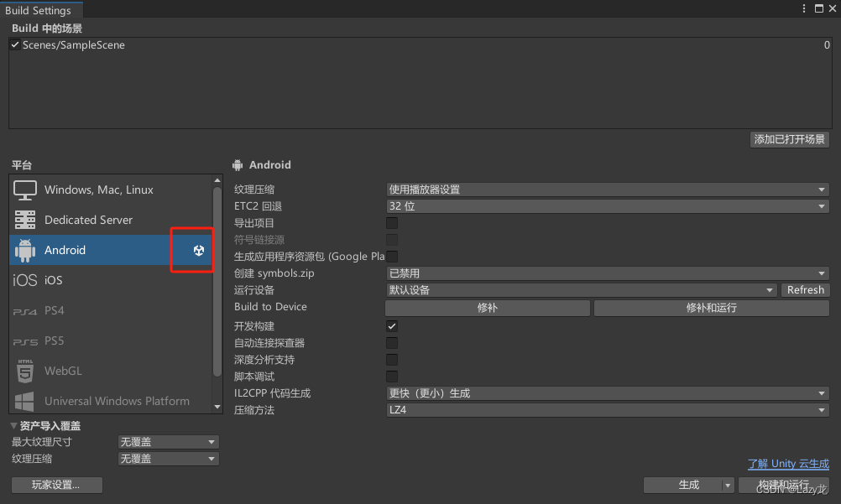Screen dimensions: 841x504
Task: Enable 自动连接探查器 checkbox
Action: [392, 343]
